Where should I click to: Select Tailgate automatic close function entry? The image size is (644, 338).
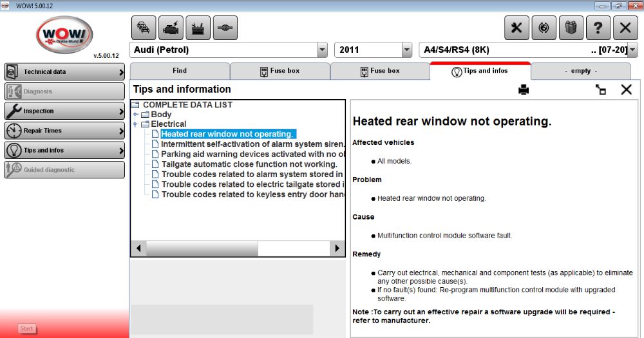(249, 164)
